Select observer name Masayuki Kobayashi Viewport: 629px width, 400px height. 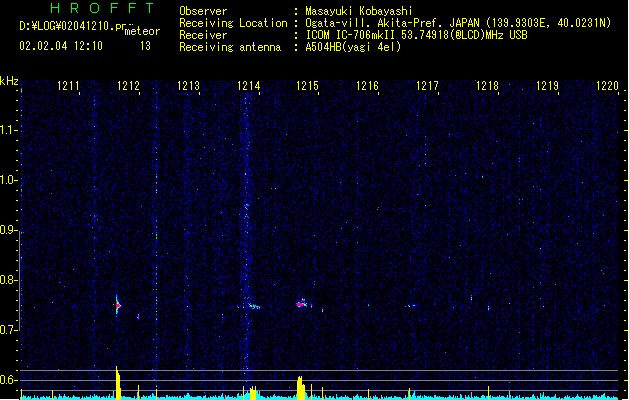pyautogui.click(x=359, y=11)
